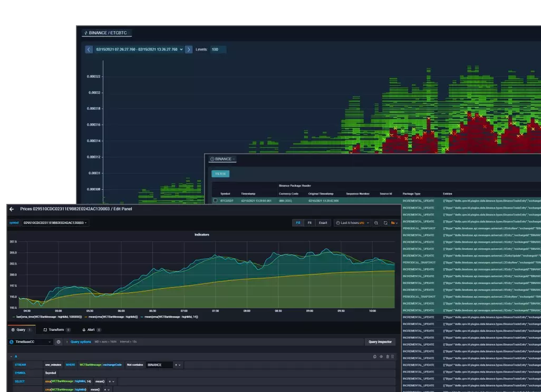The width and height of the screenshot is (541, 392).
Task: Toggle the mean(ema(...)) legend series
Action: pyautogui.click(x=169, y=317)
